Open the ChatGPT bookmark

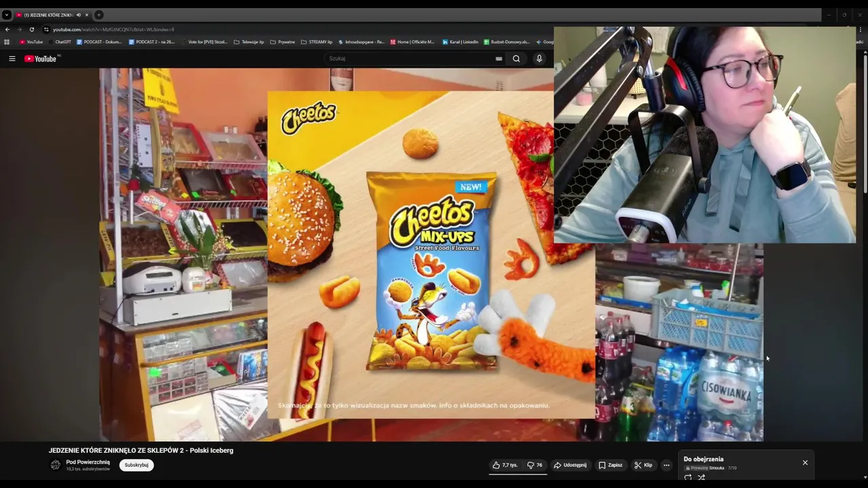(60, 42)
